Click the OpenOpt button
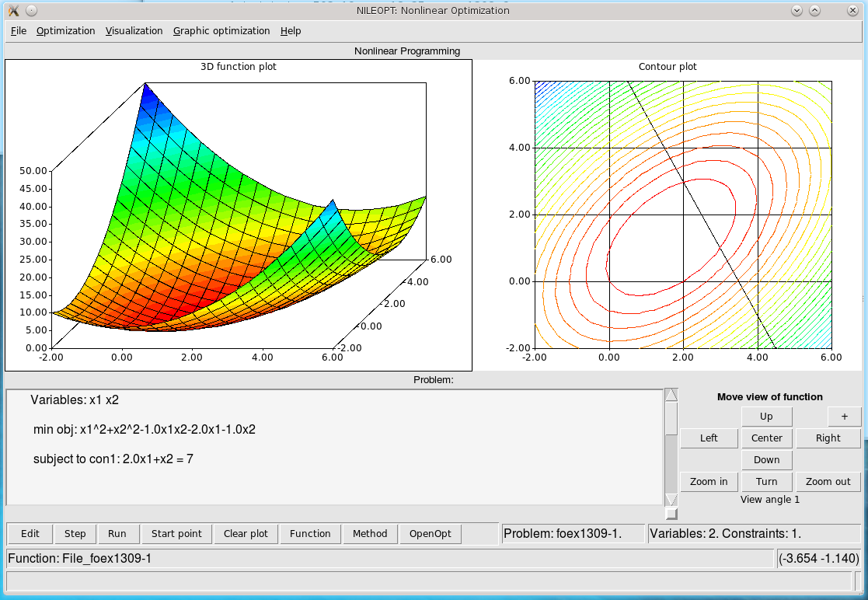This screenshot has height=600, width=868. tap(431, 534)
